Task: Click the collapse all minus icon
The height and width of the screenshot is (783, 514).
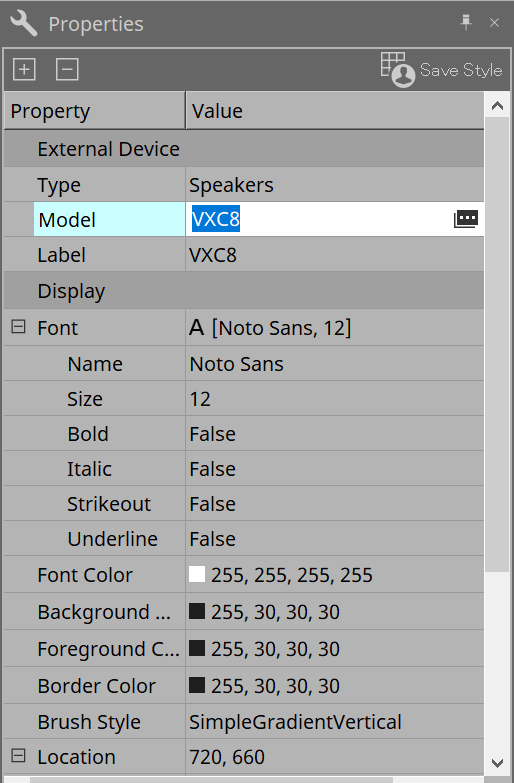Action: point(67,69)
